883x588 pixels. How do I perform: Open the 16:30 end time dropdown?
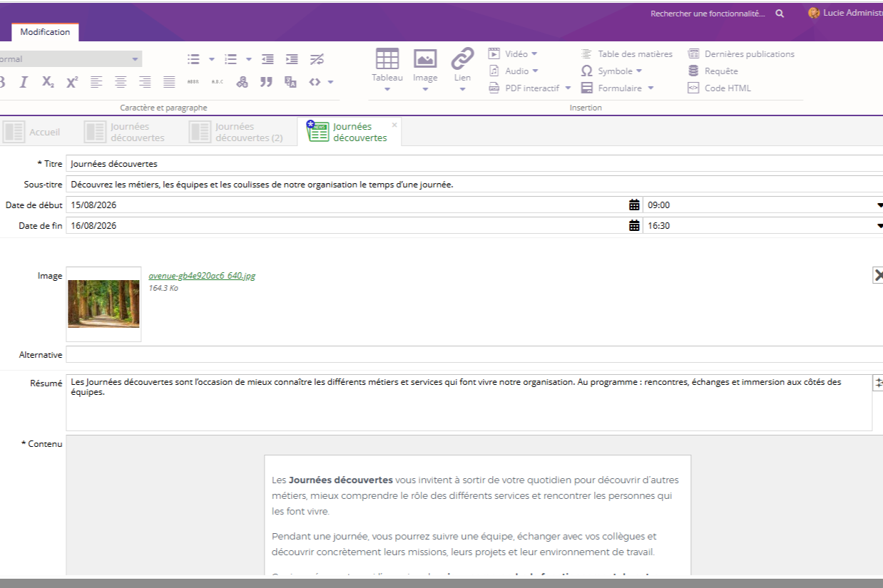click(879, 226)
